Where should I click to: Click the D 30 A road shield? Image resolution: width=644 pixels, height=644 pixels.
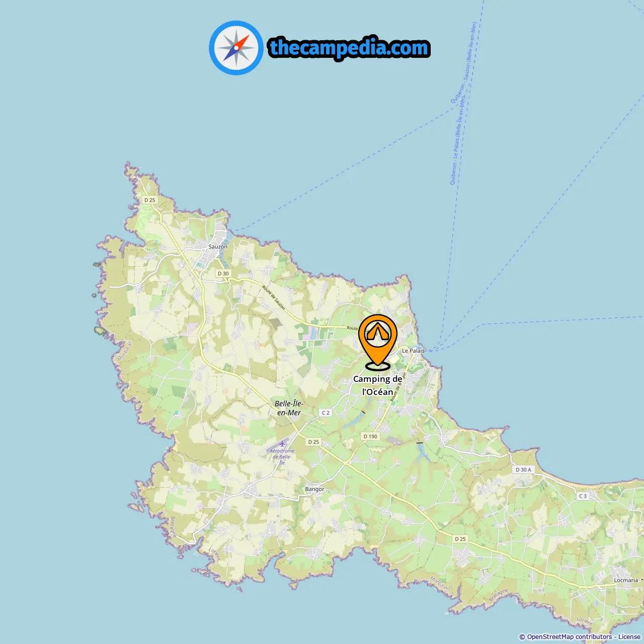coord(523,469)
